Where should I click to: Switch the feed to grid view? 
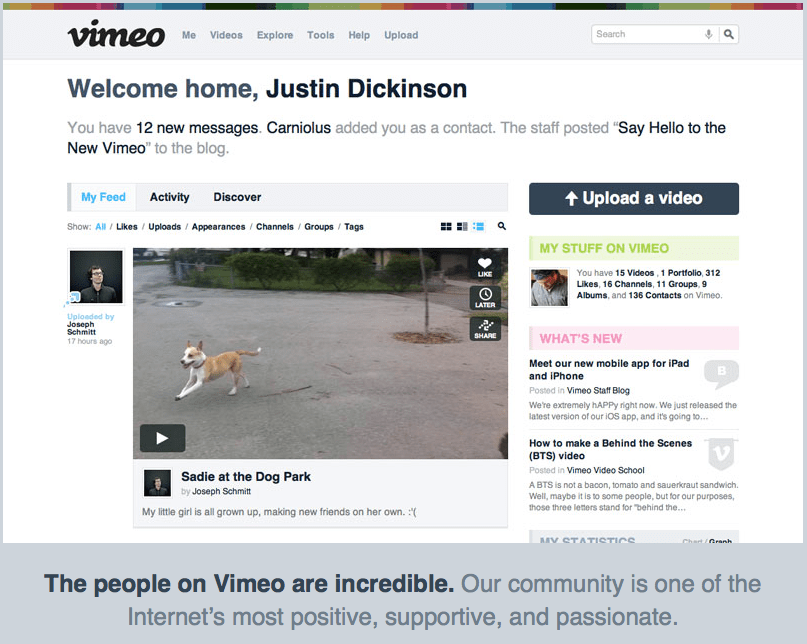pyautogui.click(x=444, y=227)
